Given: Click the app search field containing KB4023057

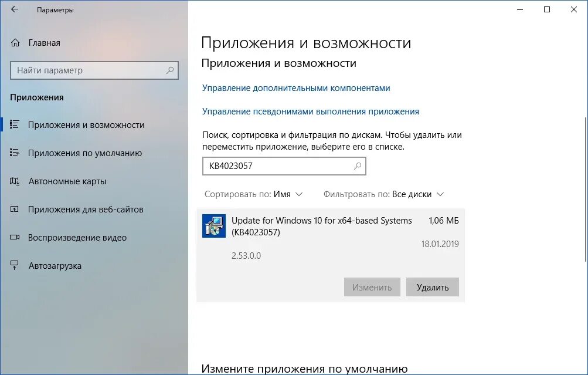Looking at the screenshot, I should coord(284,166).
